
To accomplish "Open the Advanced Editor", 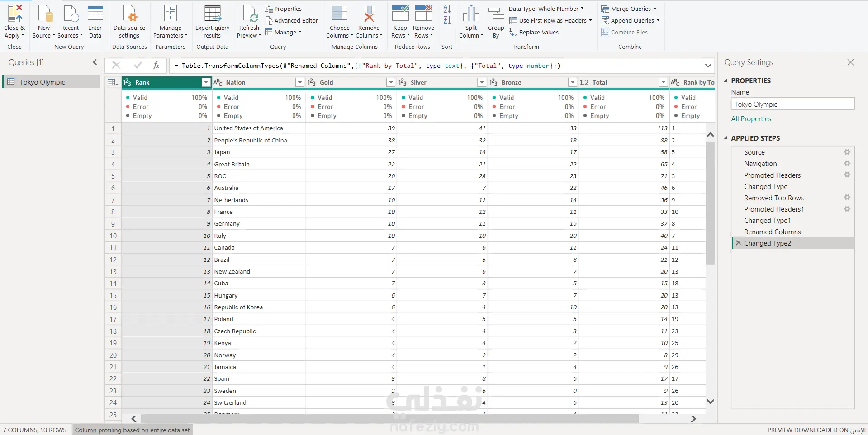I will point(292,20).
